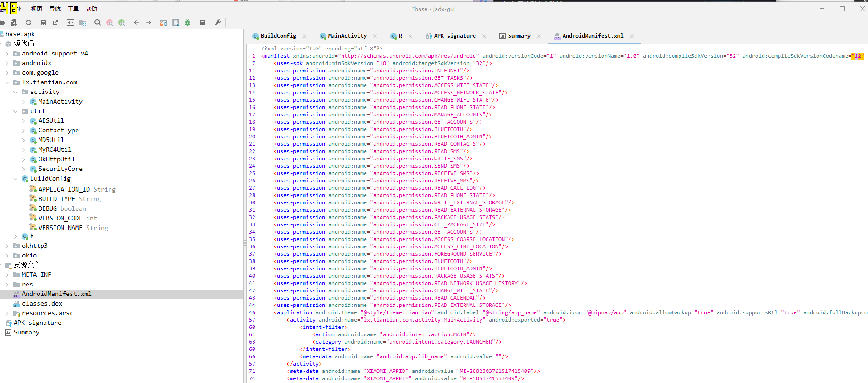Click the SEND_SMS permission line
This screenshot has width=868, height=383.
point(371,166)
